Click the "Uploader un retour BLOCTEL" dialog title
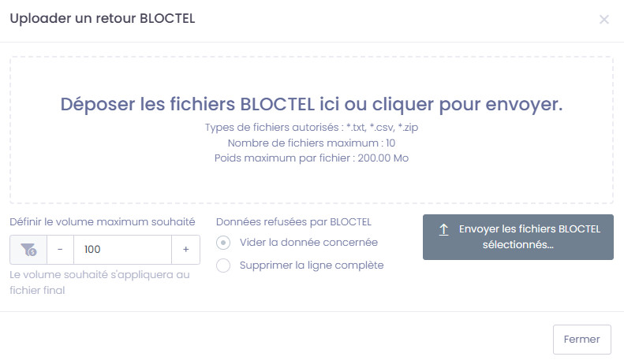This screenshot has width=624, height=364. [x=102, y=19]
